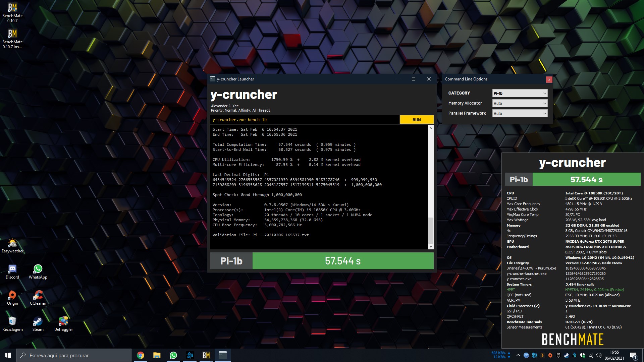Maximize the y-cruncher Launcher window

click(x=414, y=79)
